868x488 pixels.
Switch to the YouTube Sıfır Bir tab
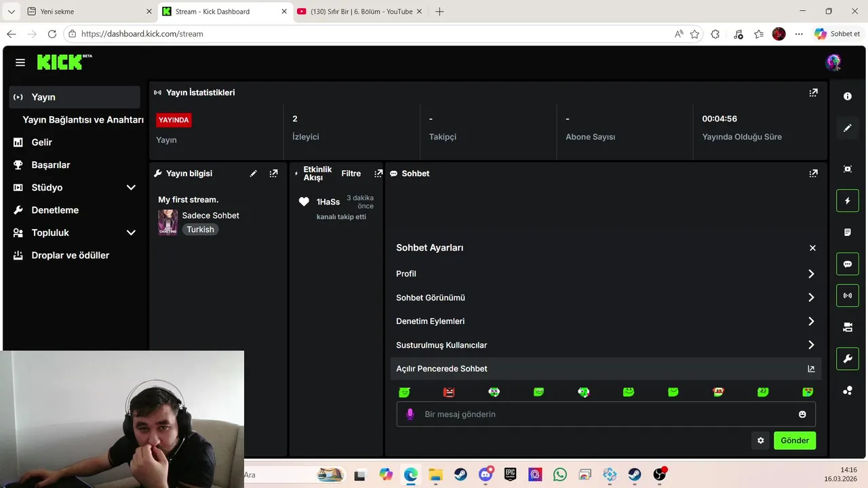(359, 12)
